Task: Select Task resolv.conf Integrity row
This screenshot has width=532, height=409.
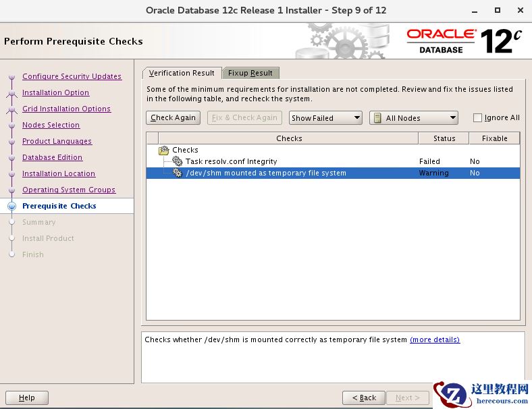Action: click(334, 161)
